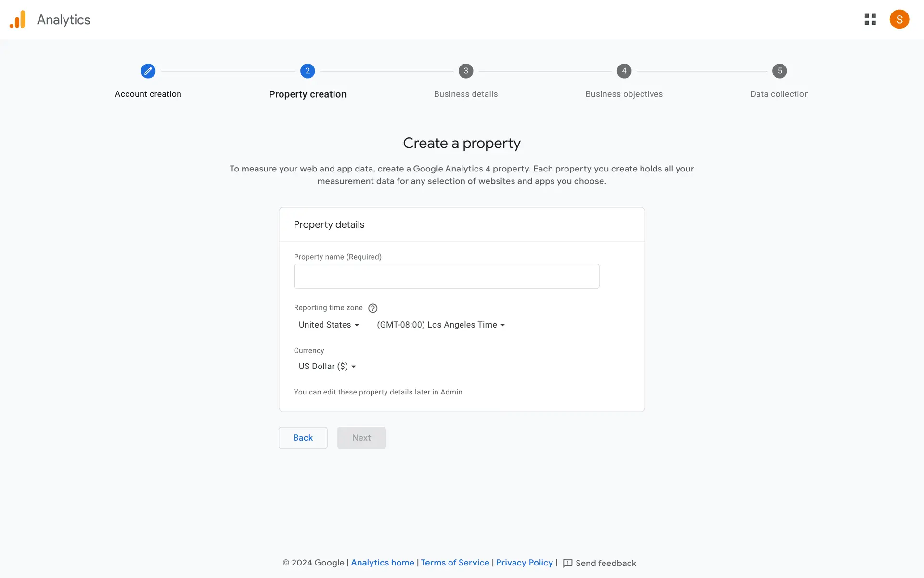Select the Business details step label
Viewport: 924px width, 578px height.
465,94
